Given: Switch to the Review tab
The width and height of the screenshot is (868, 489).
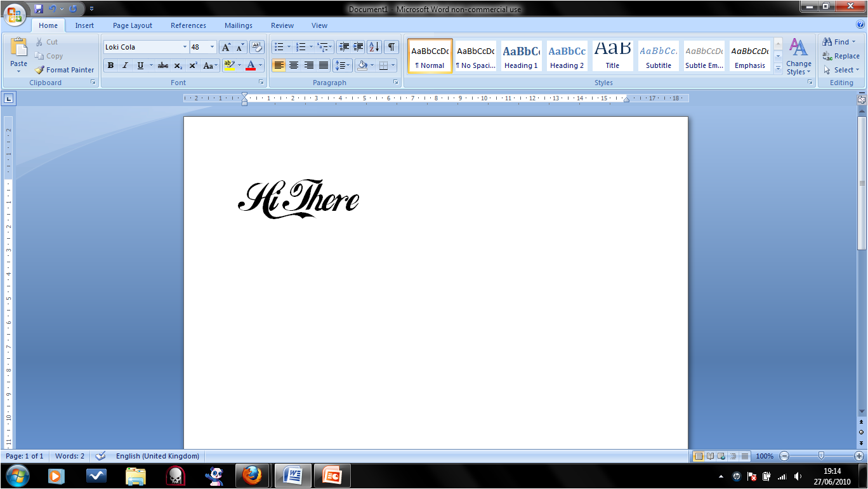Looking at the screenshot, I should (282, 25).
